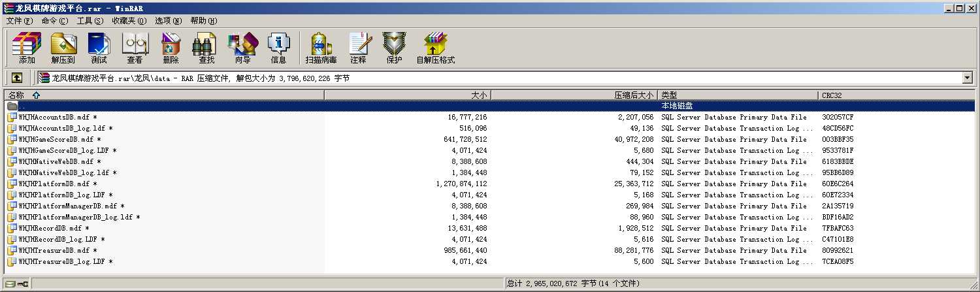This screenshot has height=292, width=980.
Task: Sort by Packed Size (压缩后大小) column header
Action: (574, 95)
